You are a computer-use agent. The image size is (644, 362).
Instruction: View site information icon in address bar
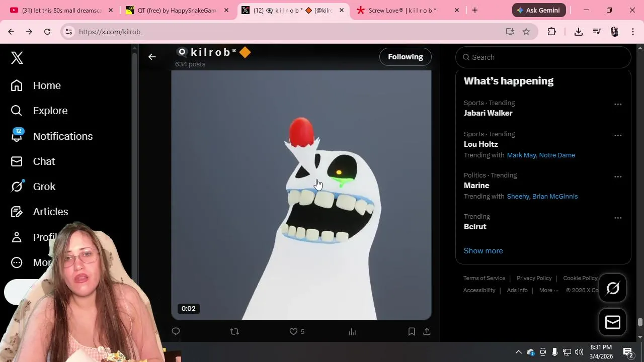[x=69, y=32]
